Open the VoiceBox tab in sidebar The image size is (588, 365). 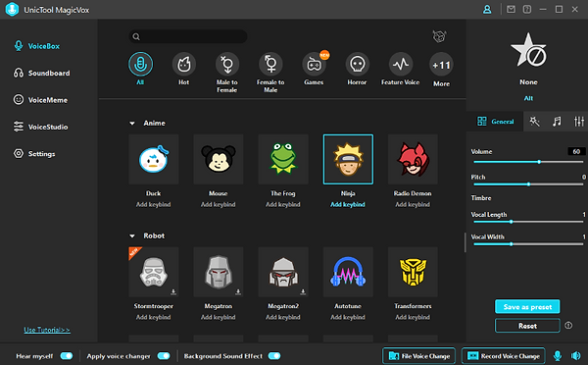pos(37,46)
